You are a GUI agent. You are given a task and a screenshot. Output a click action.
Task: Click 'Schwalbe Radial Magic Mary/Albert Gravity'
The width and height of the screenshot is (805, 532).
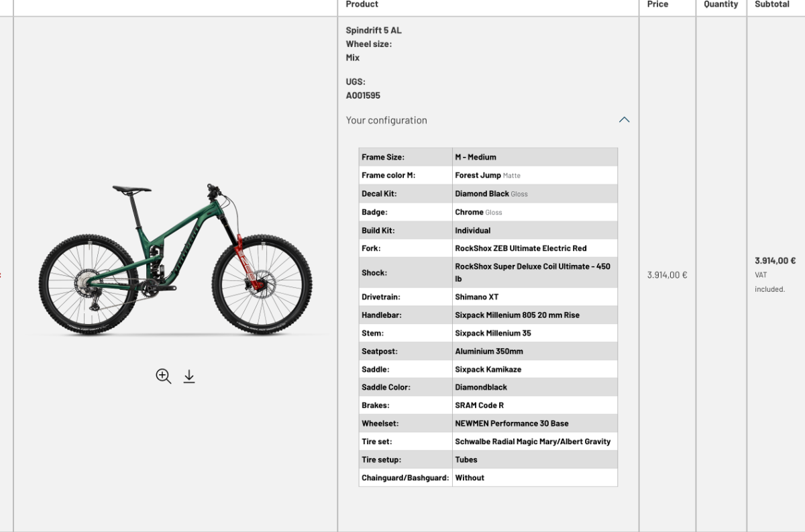click(533, 441)
